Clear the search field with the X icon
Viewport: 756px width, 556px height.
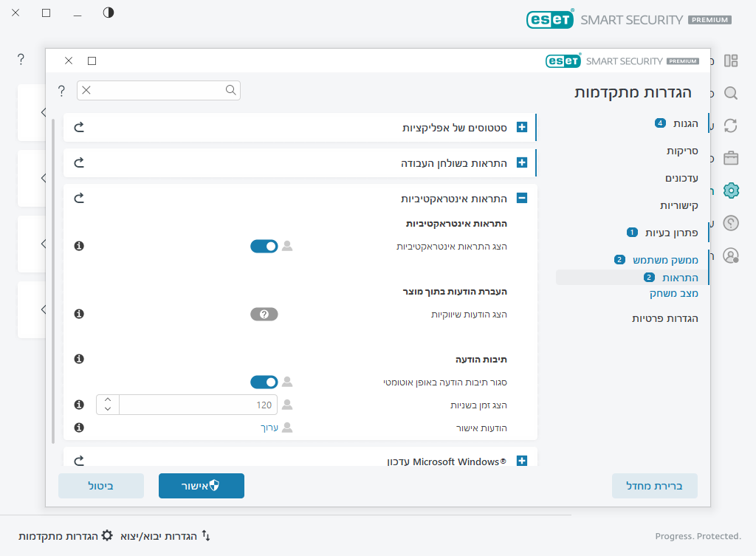(x=86, y=90)
